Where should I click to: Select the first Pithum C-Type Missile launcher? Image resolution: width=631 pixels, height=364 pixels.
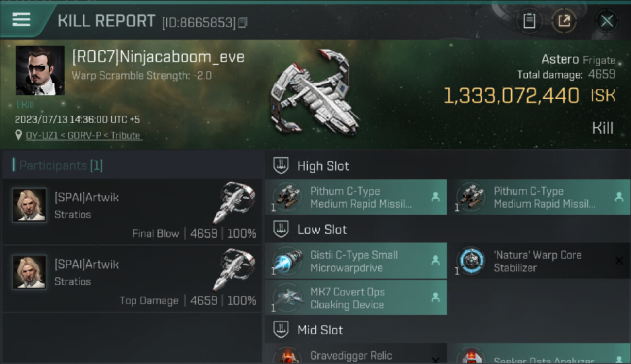coord(356,197)
